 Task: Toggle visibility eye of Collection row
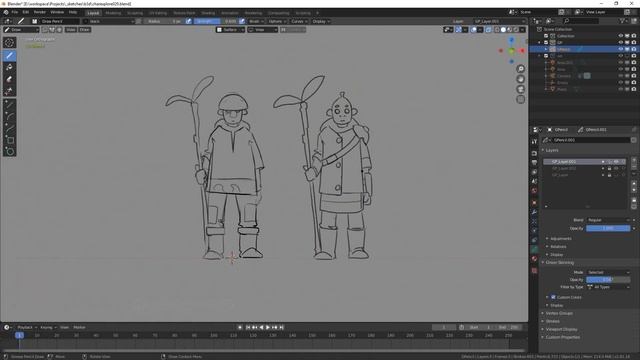click(620, 36)
